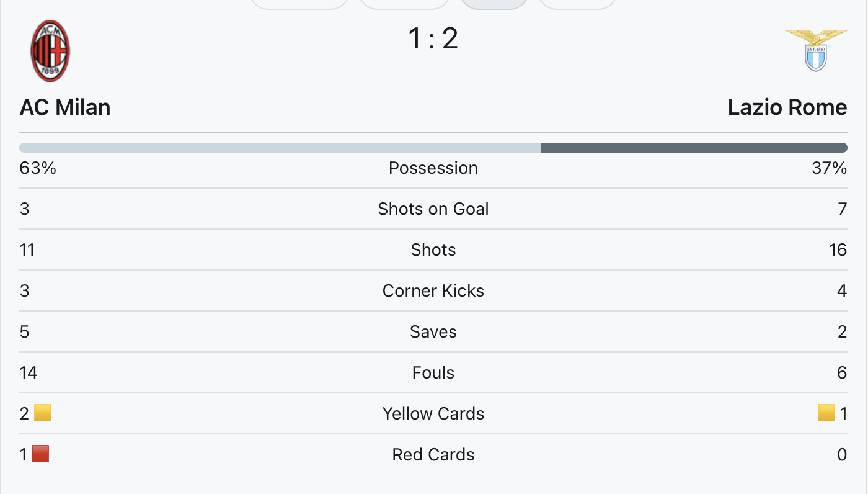Viewport: 868px width, 494px height.
Task: Click Lazio's 16 shots value
Action: tap(838, 249)
